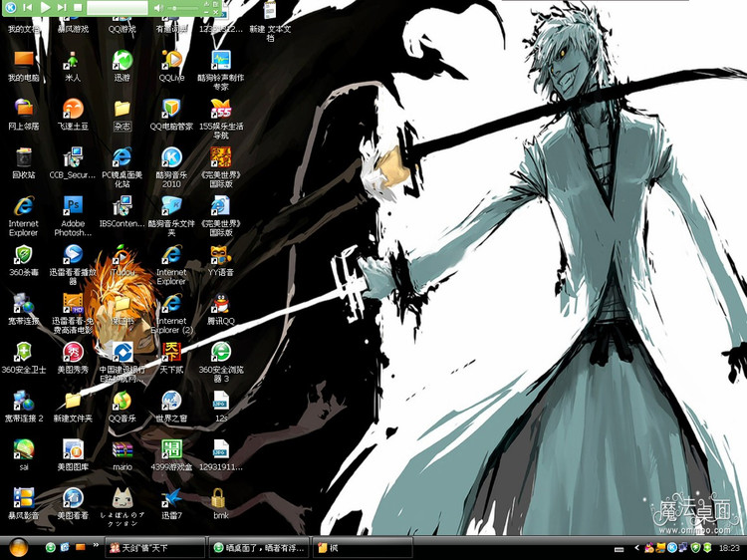Click the mini player track display bar
The width and height of the screenshot is (747, 560).
coord(117,8)
